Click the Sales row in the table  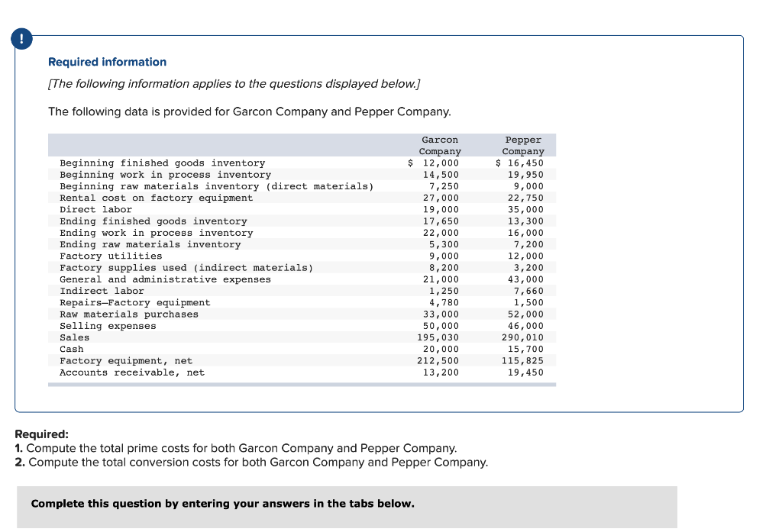74,337
